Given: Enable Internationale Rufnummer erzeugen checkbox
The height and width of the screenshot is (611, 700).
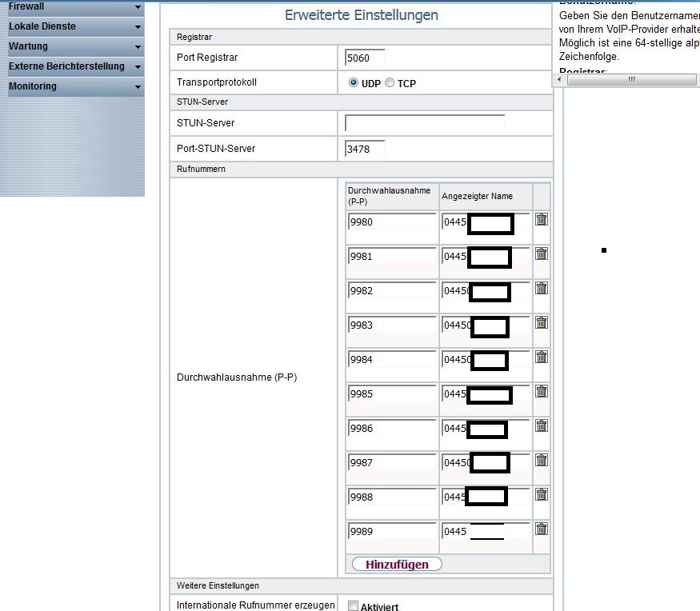Looking at the screenshot, I should tap(353, 605).
